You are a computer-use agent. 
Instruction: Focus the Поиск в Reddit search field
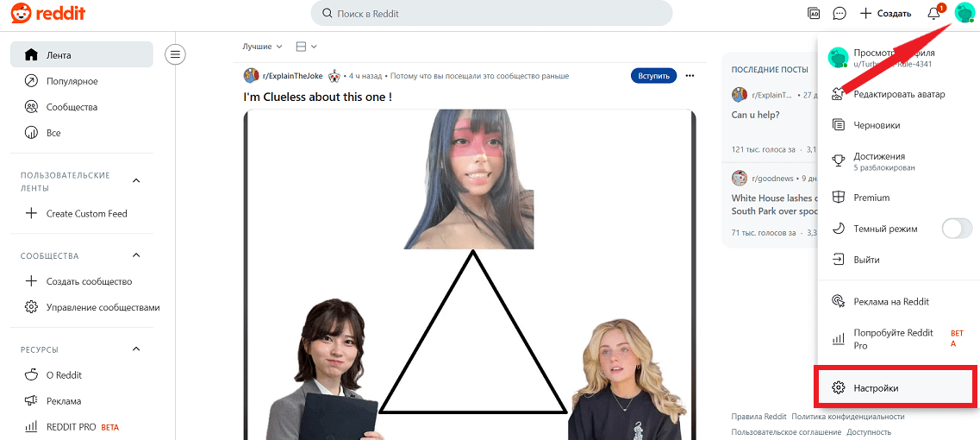(x=491, y=13)
